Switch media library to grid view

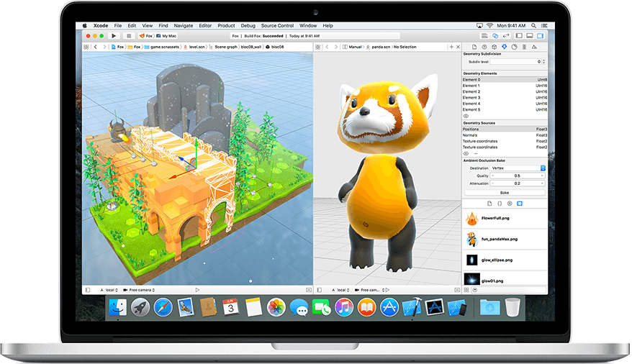[466, 290]
